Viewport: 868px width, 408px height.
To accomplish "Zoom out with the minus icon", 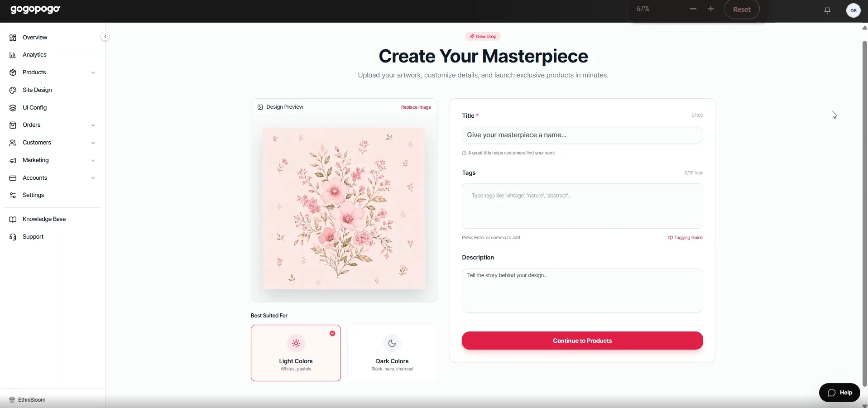I will coord(693,9).
